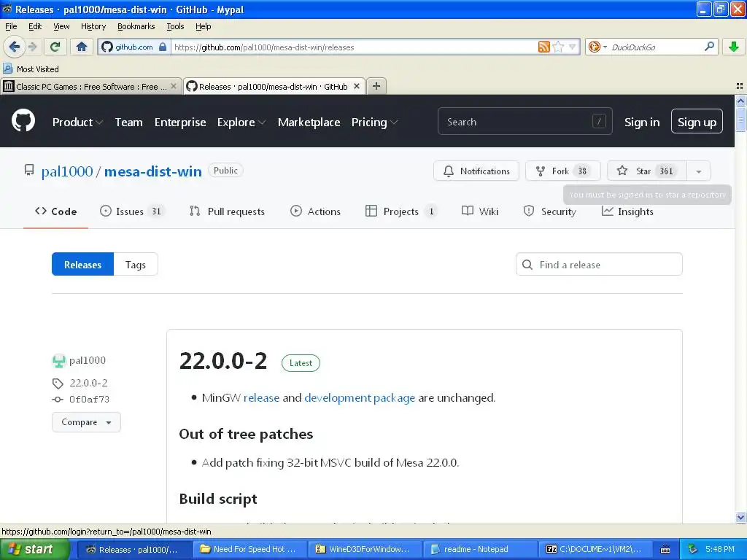The width and height of the screenshot is (747, 560).
Task: Open the Marketplace link
Action: click(309, 122)
